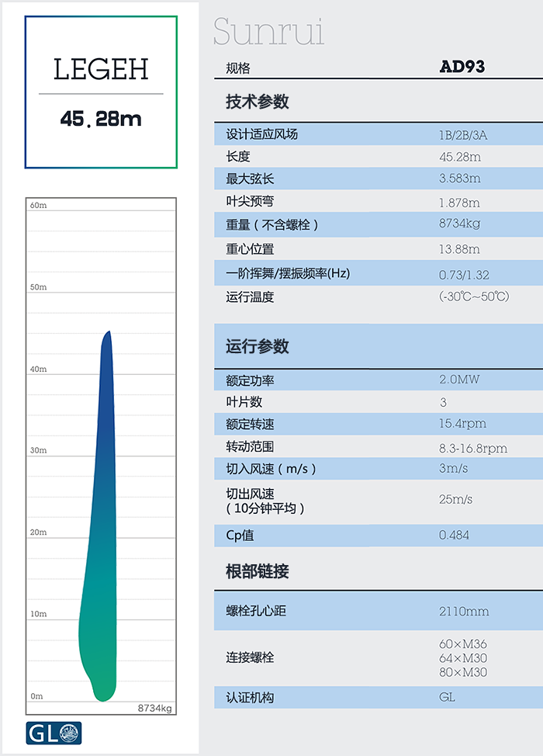This screenshot has width=543, height=756.
Task: Click the 运行参数 section heading
Action: (x=258, y=346)
